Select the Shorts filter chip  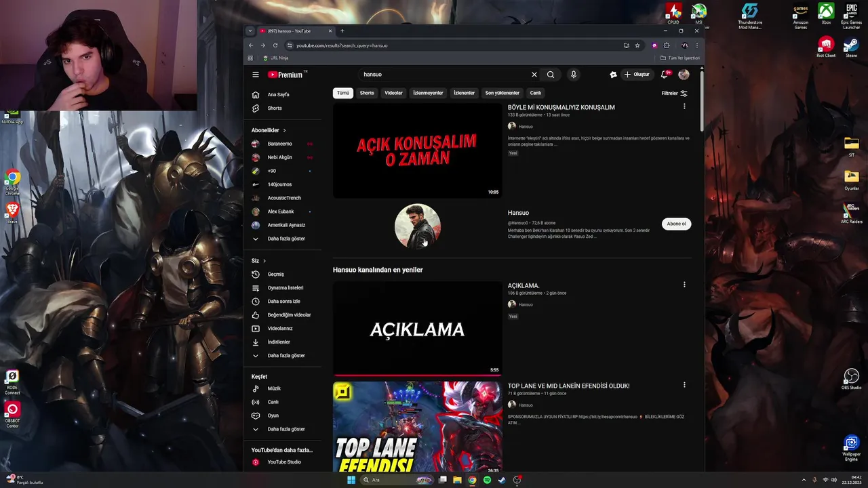coord(367,93)
